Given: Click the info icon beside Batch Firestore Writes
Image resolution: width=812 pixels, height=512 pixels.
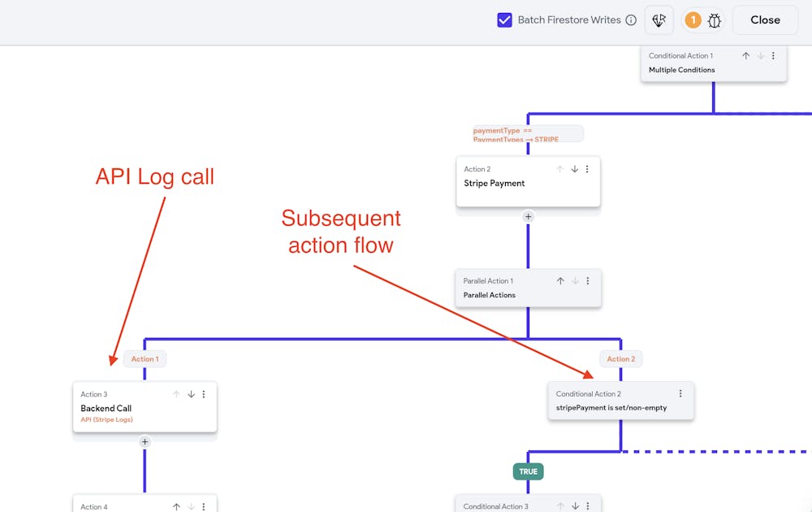Looking at the screenshot, I should pos(631,20).
